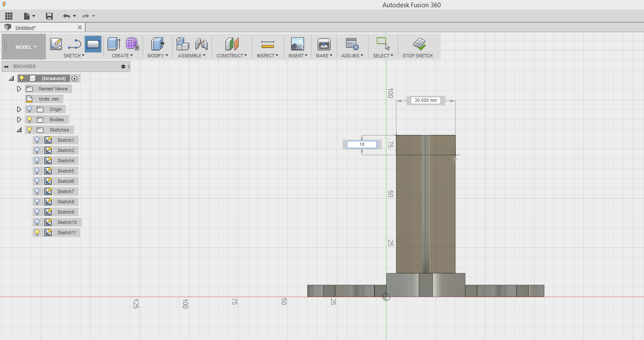Viewport: 644px width, 340px height.
Task: Toggle visibility bulb of Sketch11
Action: coord(37,233)
